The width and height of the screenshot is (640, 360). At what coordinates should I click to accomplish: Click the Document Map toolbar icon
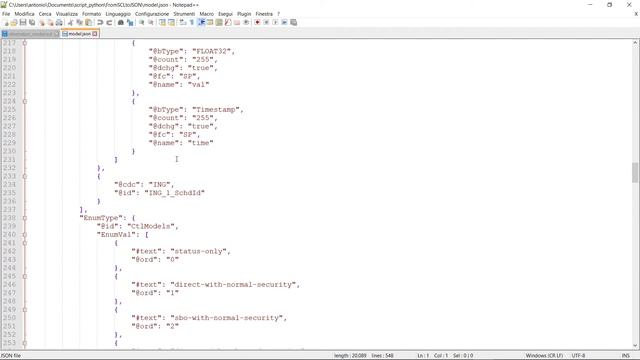219,22
